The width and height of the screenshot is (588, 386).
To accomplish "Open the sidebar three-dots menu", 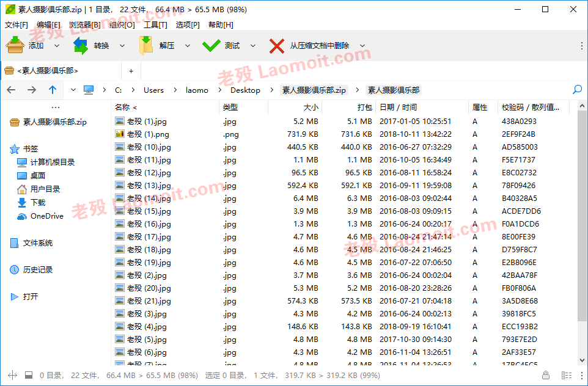I will tap(56, 107).
